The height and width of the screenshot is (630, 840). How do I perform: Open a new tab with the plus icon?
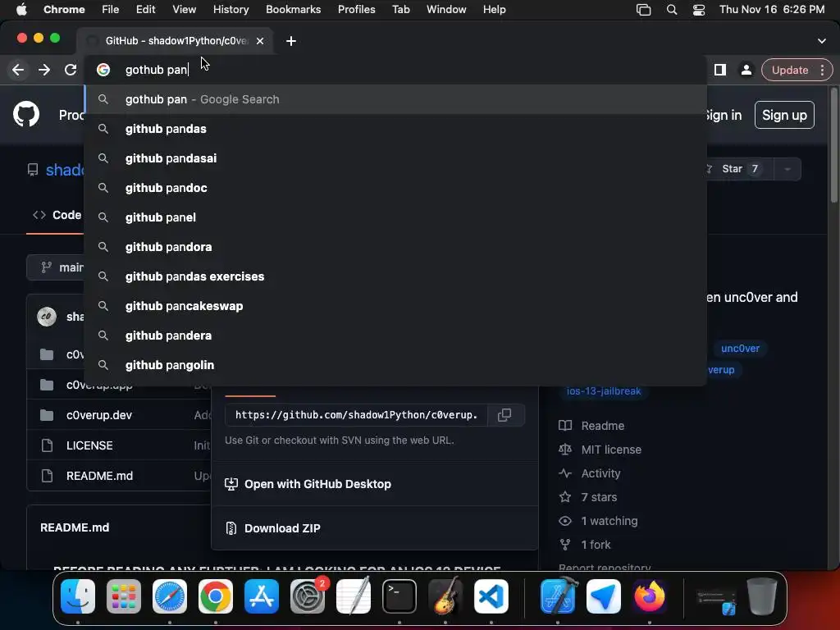[x=291, y=41]
